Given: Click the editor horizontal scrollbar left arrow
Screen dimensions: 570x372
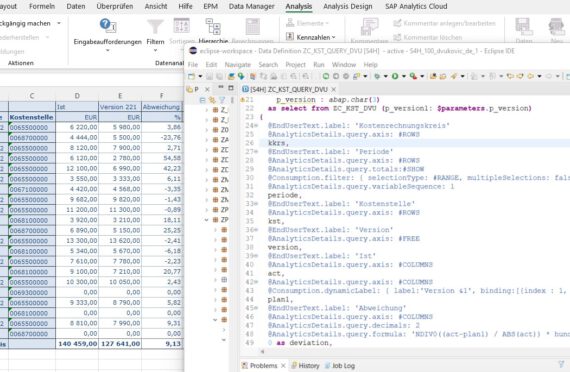Looking at the screenshot, I should click(x=262, y=351).
